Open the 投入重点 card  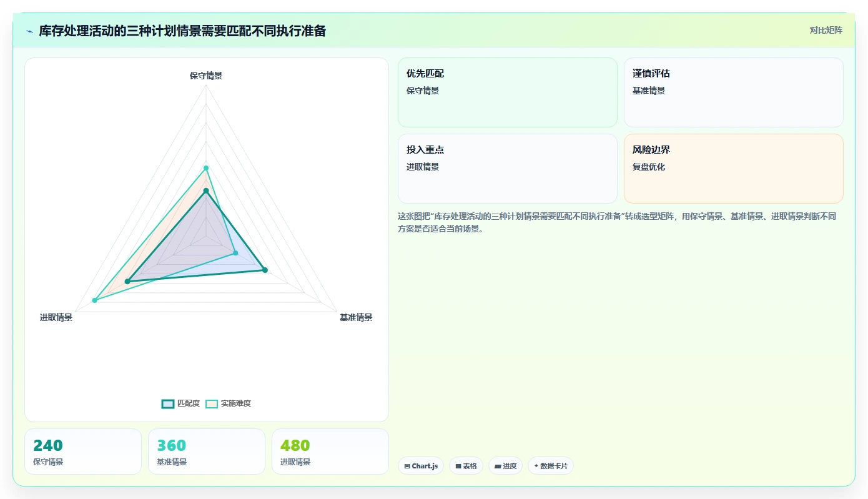[x=508, y=169]
